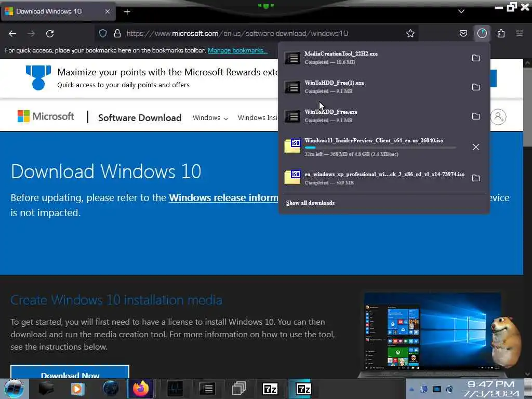This screenshot has width=532, height=399.
Task: Open first 7z taskbar icon
Action: point(270,389)
